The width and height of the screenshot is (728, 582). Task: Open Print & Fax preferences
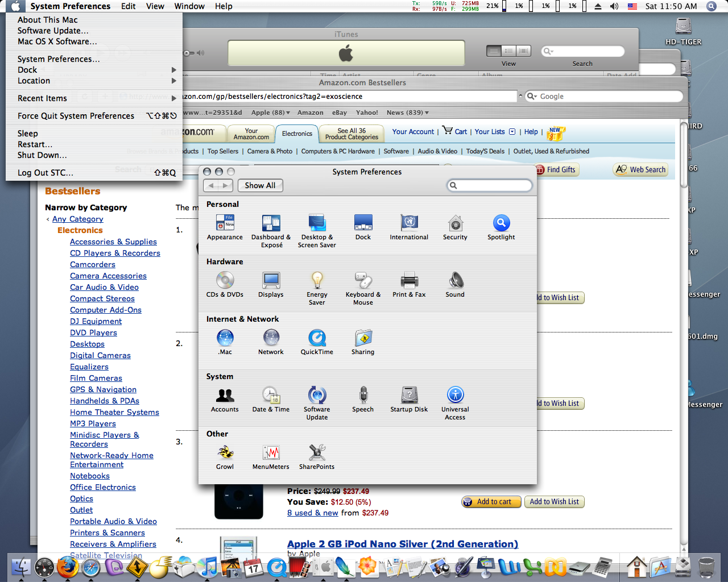point(409,285)
